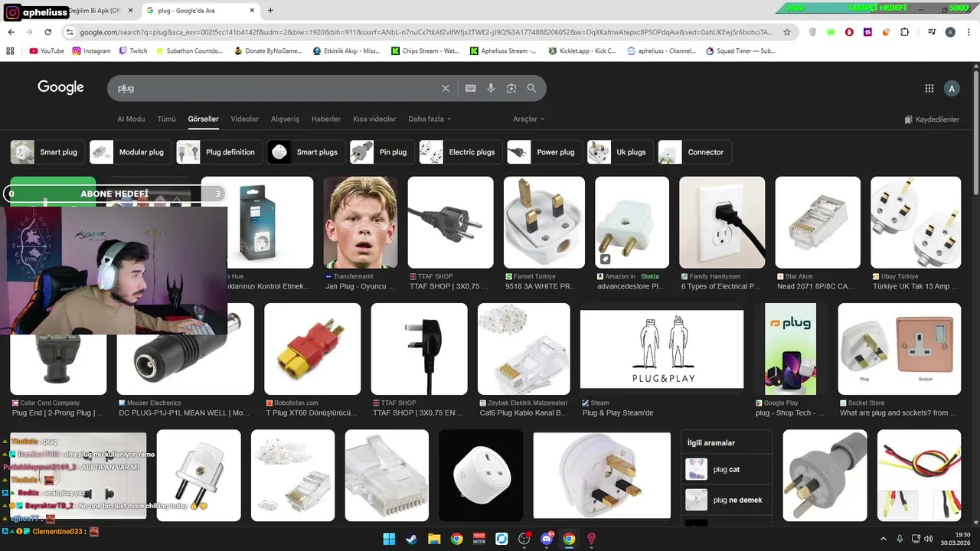Select the Smart plug filter chip
The width and height of the screenshot is (980, 551).
(x=47, y=152)
